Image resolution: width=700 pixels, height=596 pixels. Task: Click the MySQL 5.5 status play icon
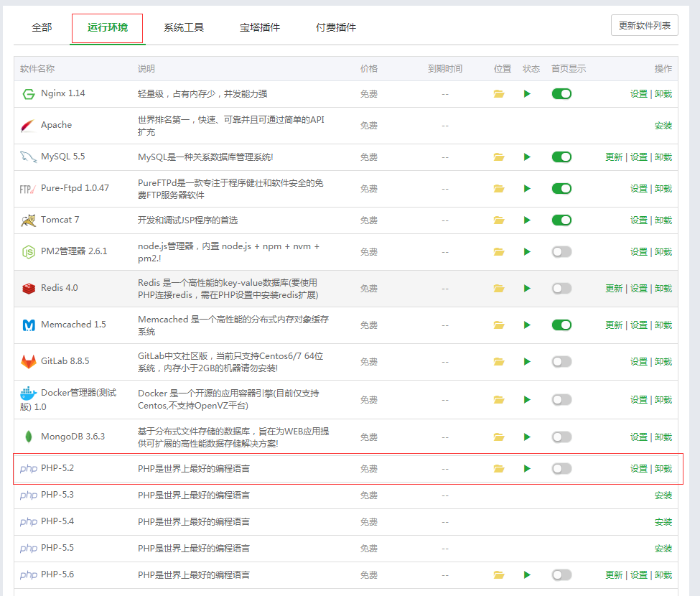(x=527, y=157)
